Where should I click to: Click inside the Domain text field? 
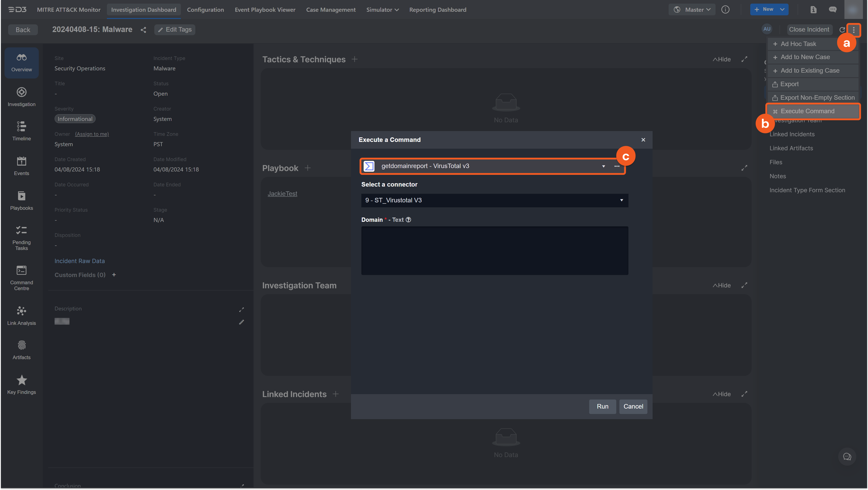[494, 250]
